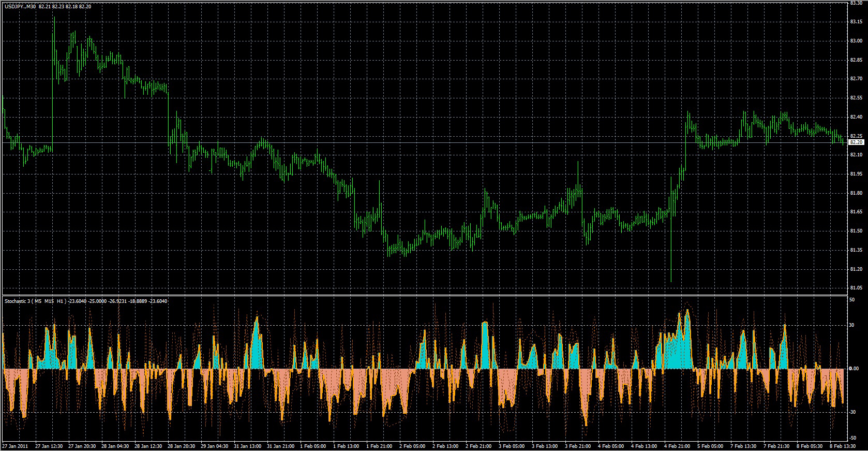Screen dimensions: 868x451
Task: Click the -50 label on indicator scale
Action: click(852, 438)
